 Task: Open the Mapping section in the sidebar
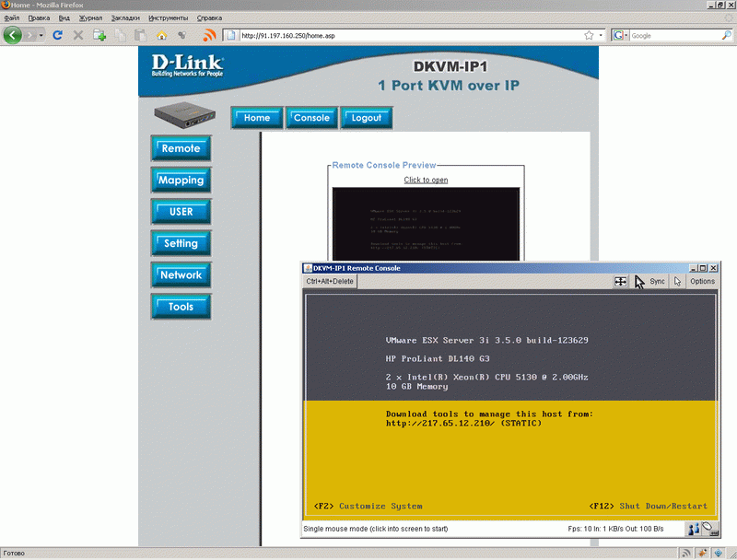181,180
